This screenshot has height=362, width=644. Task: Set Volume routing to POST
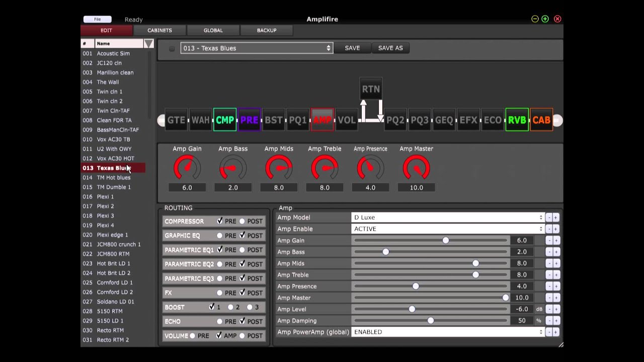(242, 336)
